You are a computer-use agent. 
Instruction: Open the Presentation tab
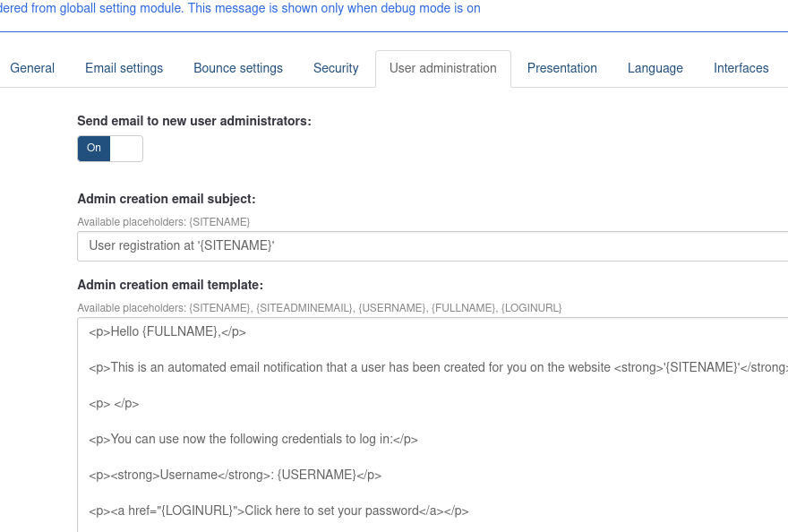coord(561,68)
